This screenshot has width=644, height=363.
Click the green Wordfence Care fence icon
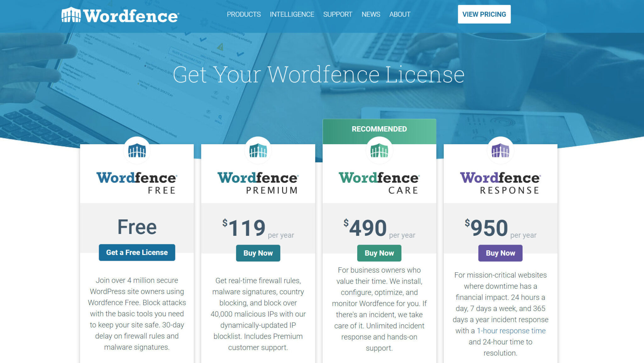[379, 150]
